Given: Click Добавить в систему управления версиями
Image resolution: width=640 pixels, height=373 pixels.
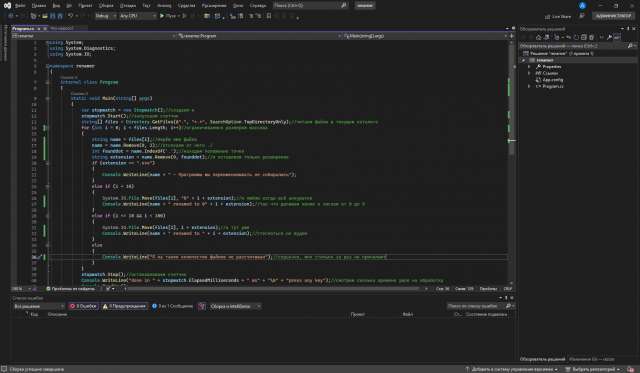Looking at the screenshot, I should [511, 369].
